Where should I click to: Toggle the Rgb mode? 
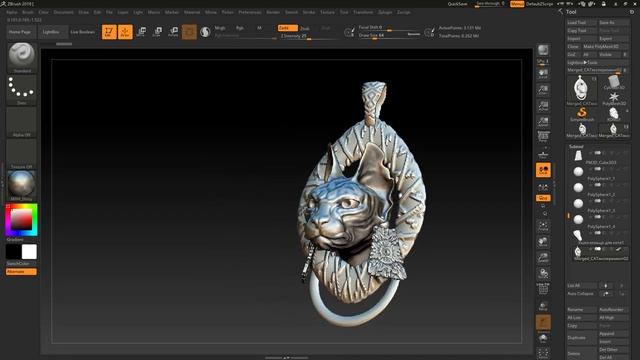pos(240,28)
